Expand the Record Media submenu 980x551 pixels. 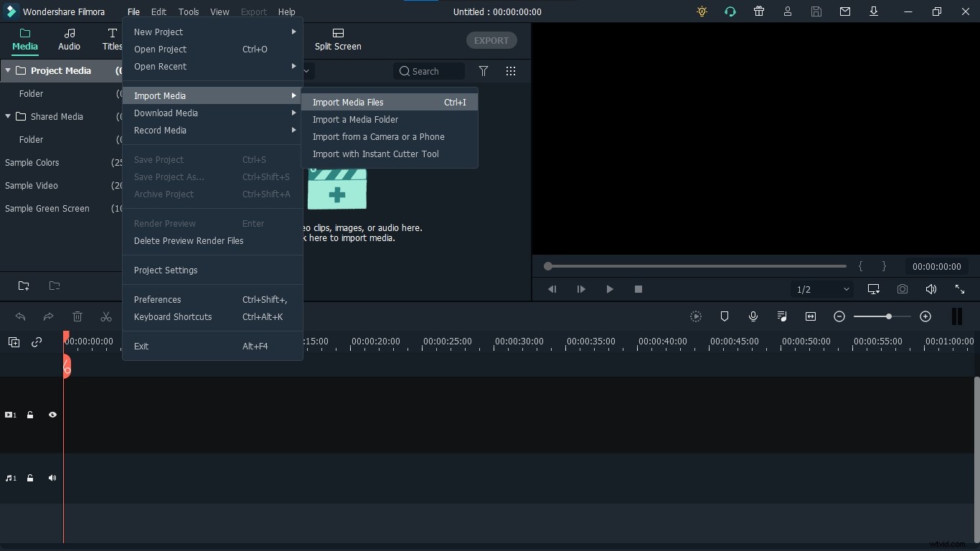(x=161, y=131)
